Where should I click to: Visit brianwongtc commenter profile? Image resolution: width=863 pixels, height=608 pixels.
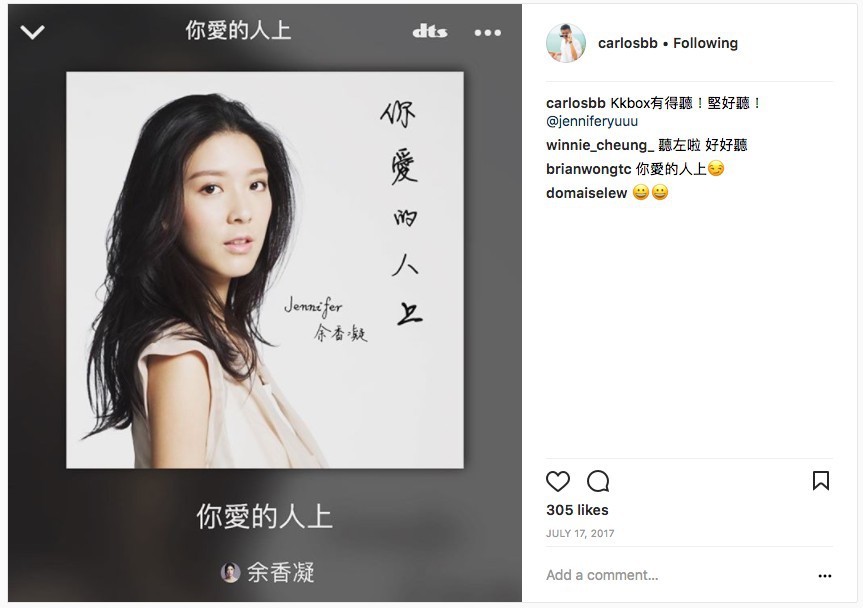click(588, 169)
